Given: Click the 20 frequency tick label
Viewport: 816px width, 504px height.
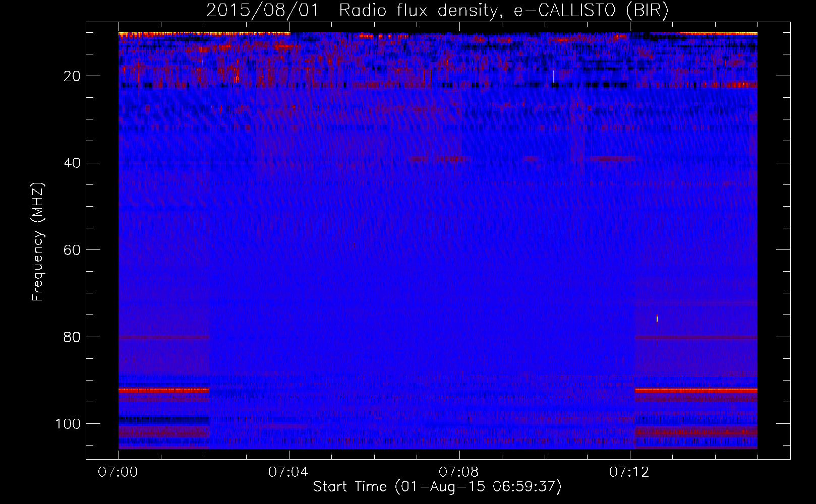Looking at the screenshot, I should 73,76.
